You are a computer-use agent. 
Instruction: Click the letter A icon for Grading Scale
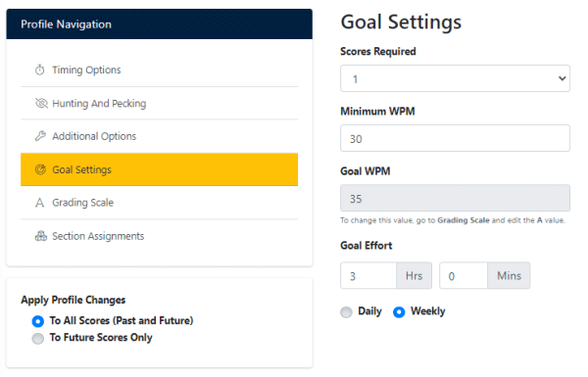pyautogui.click(x=40, y=203)
